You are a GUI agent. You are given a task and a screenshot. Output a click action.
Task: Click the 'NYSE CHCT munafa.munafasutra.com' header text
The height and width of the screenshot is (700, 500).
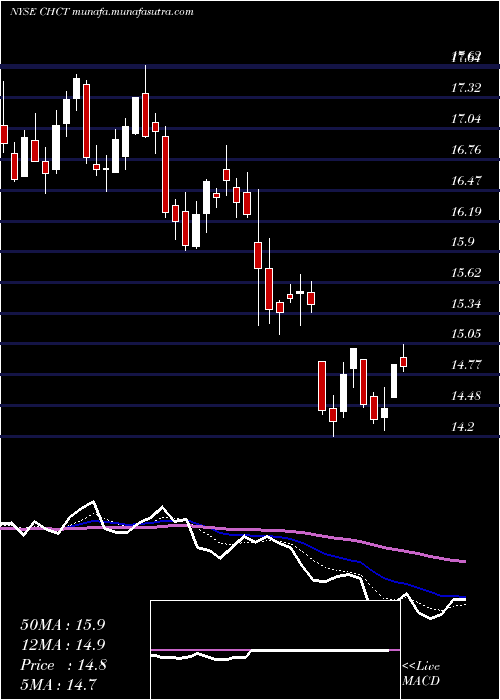tap(101, 12)
